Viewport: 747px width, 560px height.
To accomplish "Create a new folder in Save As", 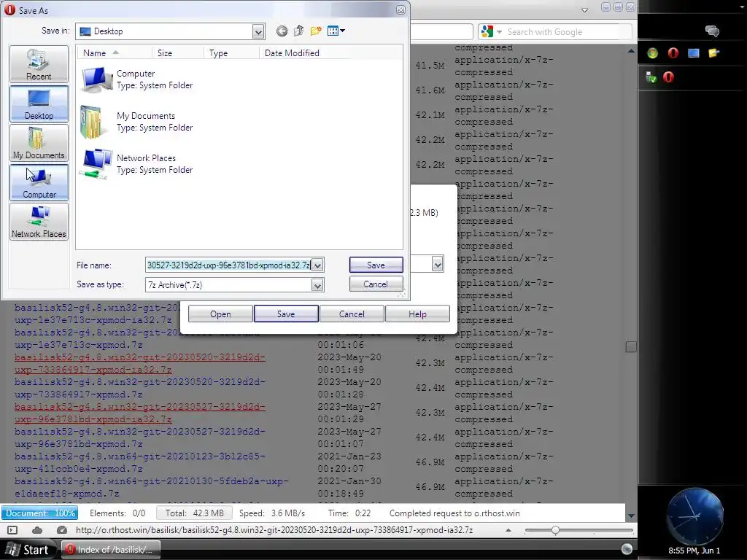I will 315,31.
